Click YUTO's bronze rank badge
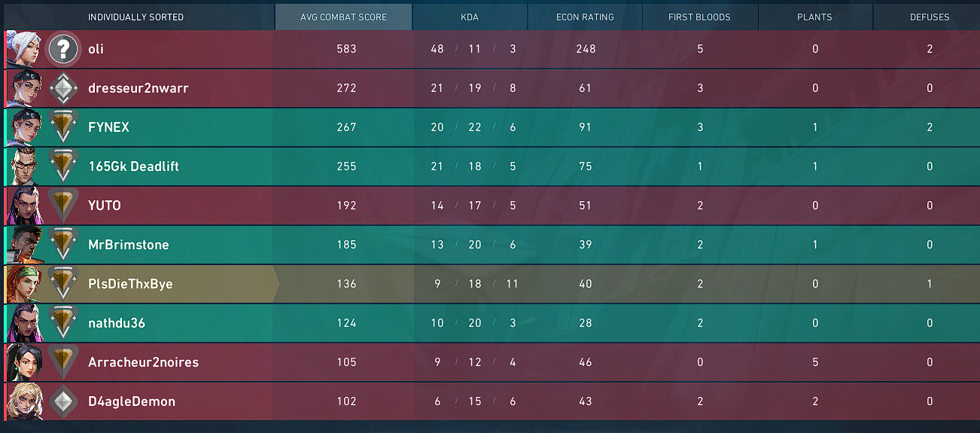 coord(63,206)
